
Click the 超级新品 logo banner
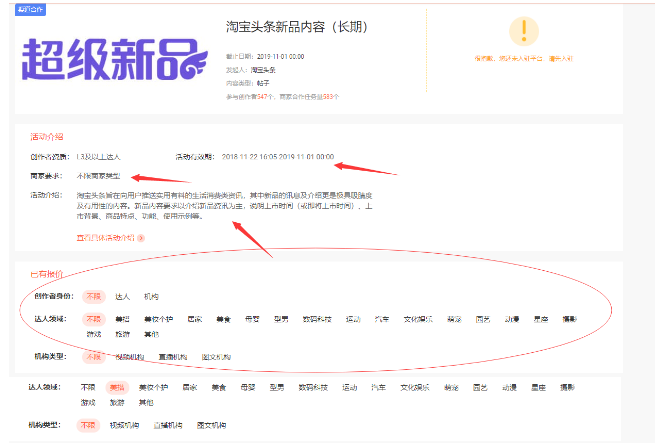(115, 59)
